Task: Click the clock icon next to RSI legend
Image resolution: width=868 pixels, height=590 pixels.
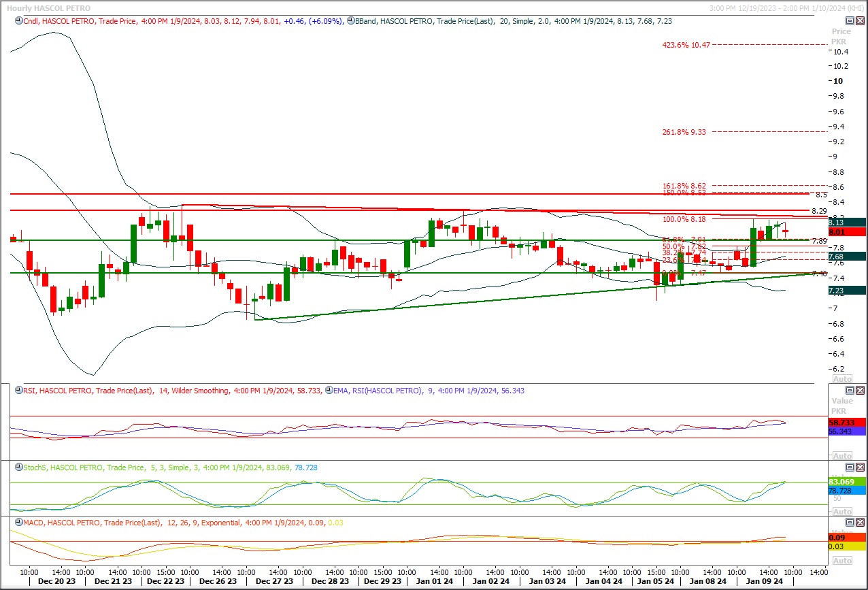Action: click(19, 391)
